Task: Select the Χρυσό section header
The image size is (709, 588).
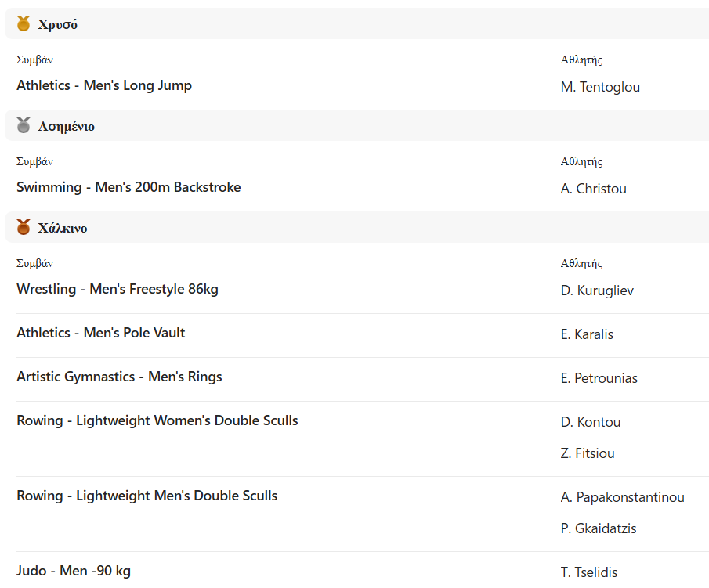Action: [x=356, y=23]
